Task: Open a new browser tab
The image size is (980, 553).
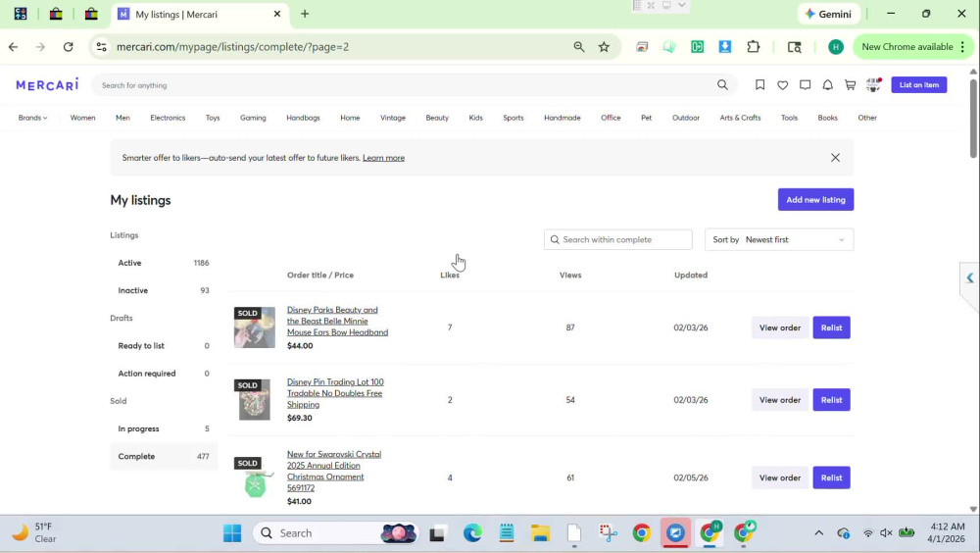Action: pyautogui.click(x=305, y=14)
